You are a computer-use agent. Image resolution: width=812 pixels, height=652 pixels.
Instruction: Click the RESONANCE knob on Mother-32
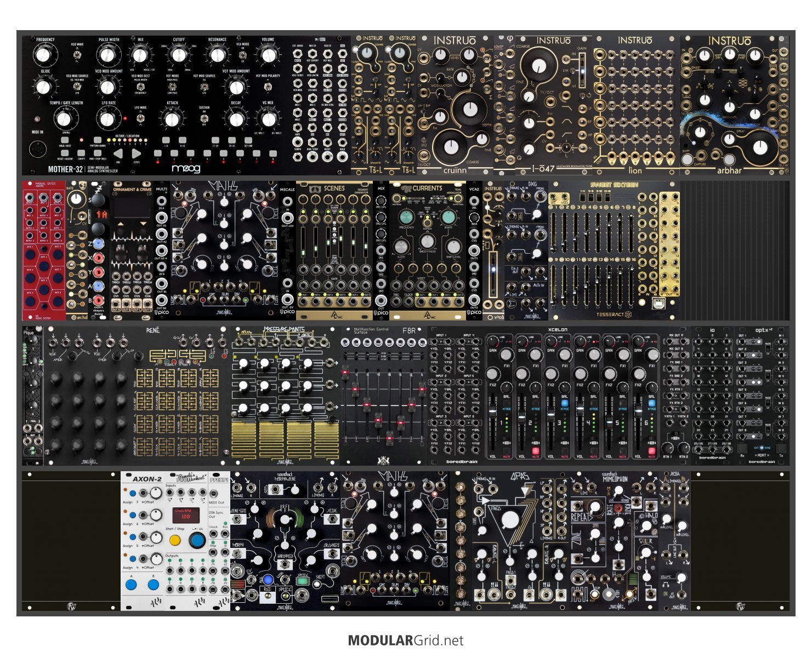(x=217, y=54)
